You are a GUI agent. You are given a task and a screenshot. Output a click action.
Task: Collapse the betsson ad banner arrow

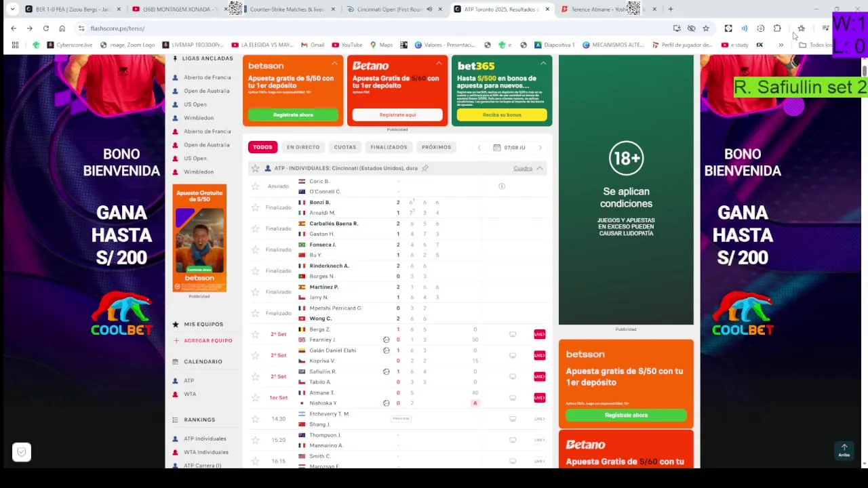[x=334, y=63]
